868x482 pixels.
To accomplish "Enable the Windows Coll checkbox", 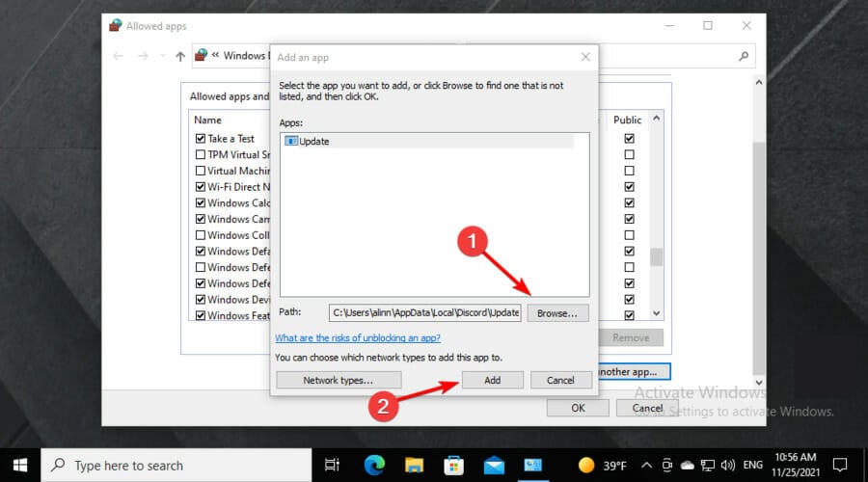I will click(201, 234).
